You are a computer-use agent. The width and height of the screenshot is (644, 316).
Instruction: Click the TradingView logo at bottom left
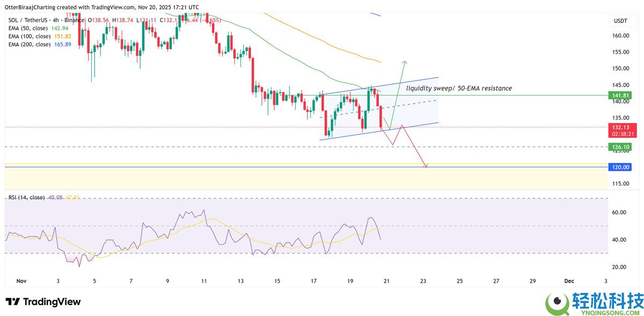tap(43, 302)
